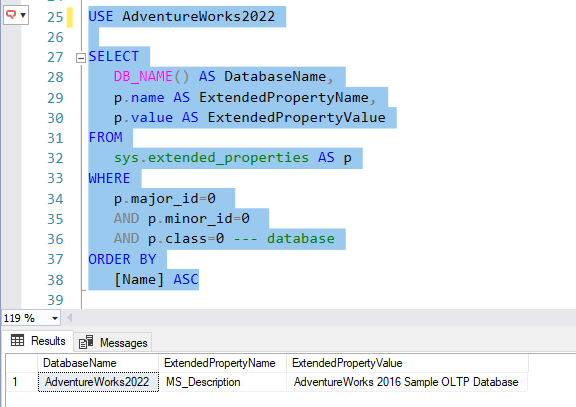
Task: Click sys.extended_properties on line 32
Action: tap(211, 158)
